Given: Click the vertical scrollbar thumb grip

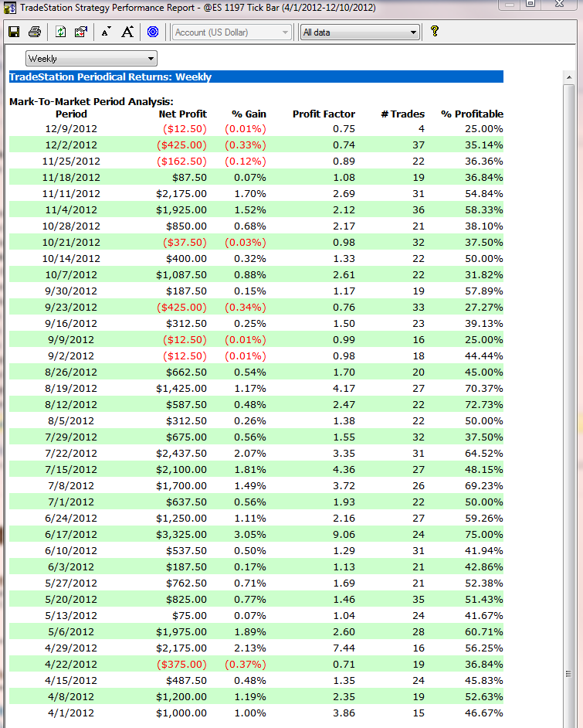Looking at the screenshot, I should pos(568,674).
